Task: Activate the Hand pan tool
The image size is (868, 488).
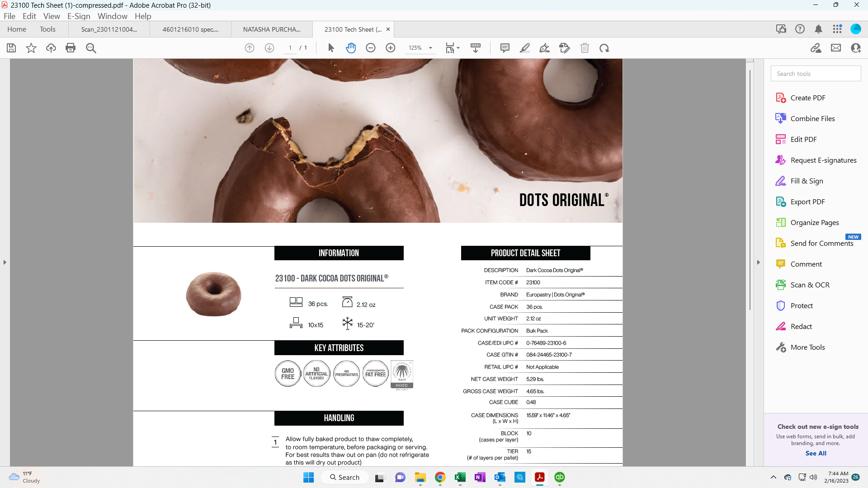Action: 351,48
